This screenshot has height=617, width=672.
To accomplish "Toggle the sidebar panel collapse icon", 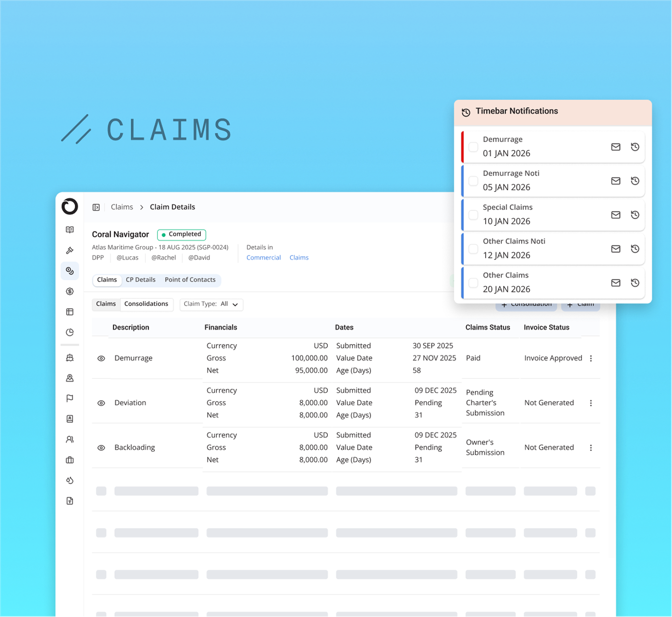I will pyautogui.click(x=96, y=208).
